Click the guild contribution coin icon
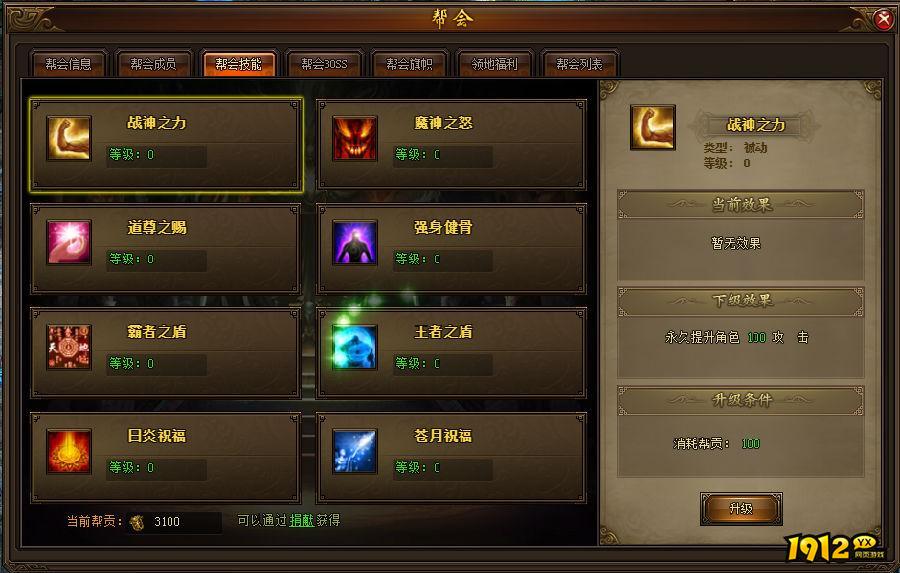 [137, 522]
